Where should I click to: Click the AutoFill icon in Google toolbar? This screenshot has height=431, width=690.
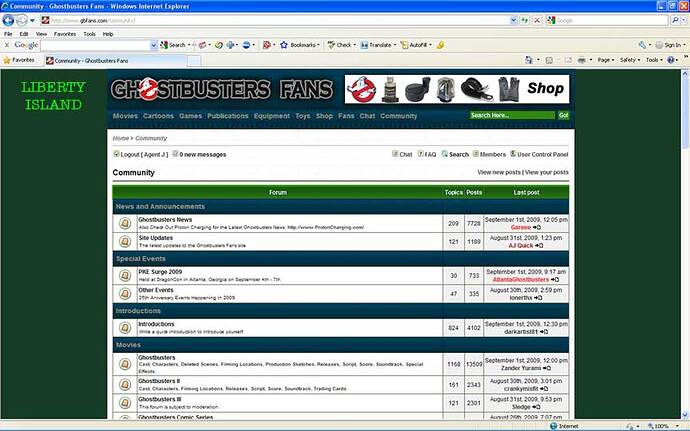[404, 45]
